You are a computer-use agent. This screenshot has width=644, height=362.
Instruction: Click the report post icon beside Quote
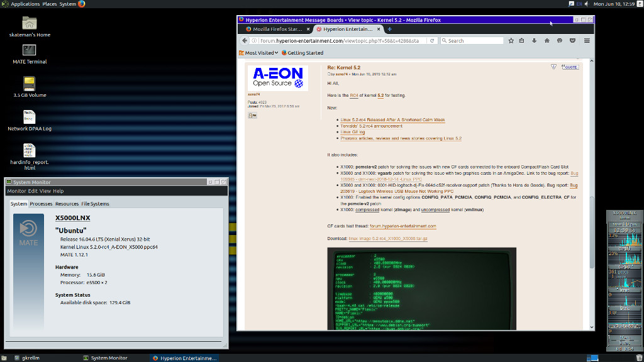point(553,67)
